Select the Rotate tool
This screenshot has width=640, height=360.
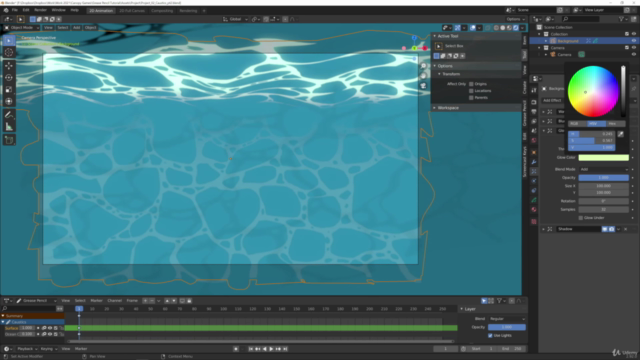click(x=9, y=78)
